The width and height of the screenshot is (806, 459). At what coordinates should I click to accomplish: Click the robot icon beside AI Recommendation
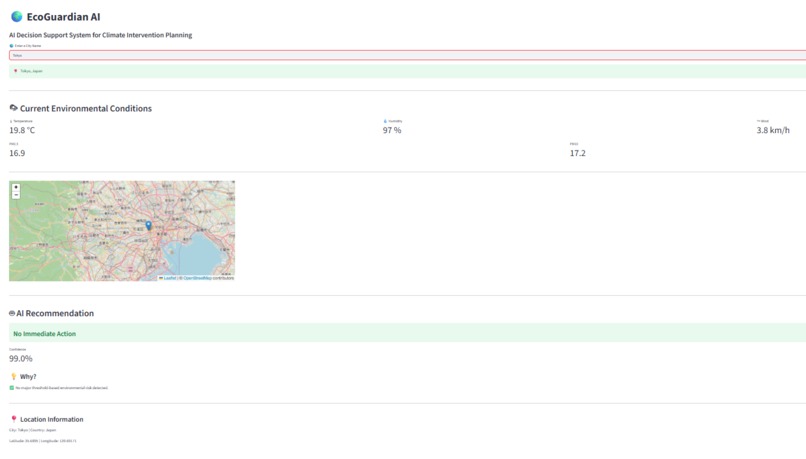(x=12, y=313)
